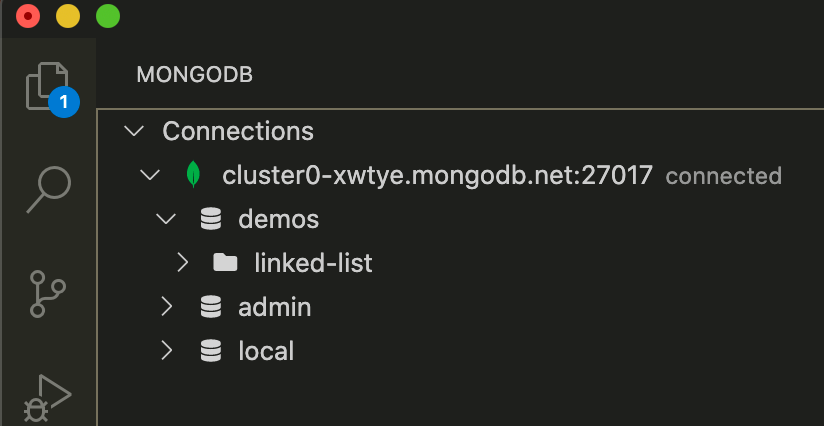The height and width of the screenshot is (426, 824).
Task: Click the database icon beside demos
Action: 211,219
